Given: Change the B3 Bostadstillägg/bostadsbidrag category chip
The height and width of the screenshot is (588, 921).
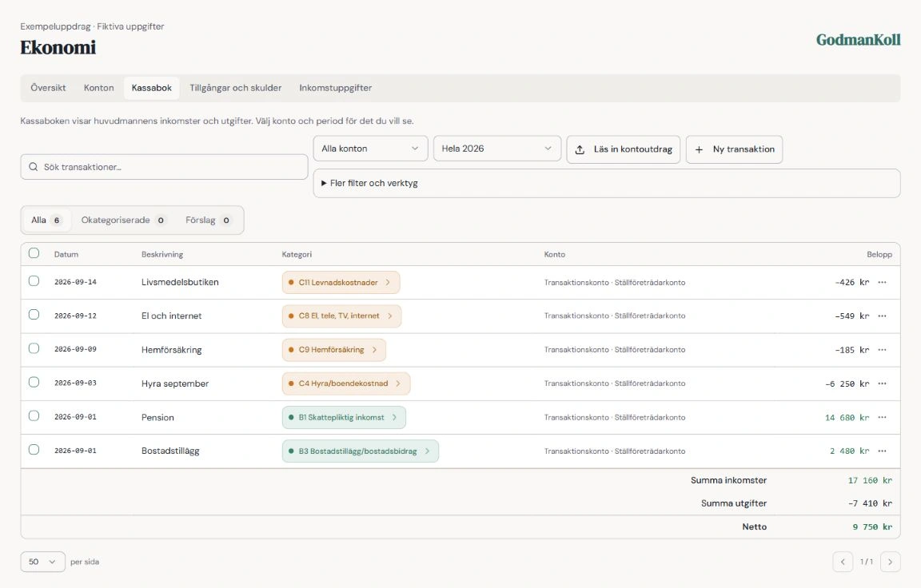Looking at the screenshot, I should (x=361, y=451).
